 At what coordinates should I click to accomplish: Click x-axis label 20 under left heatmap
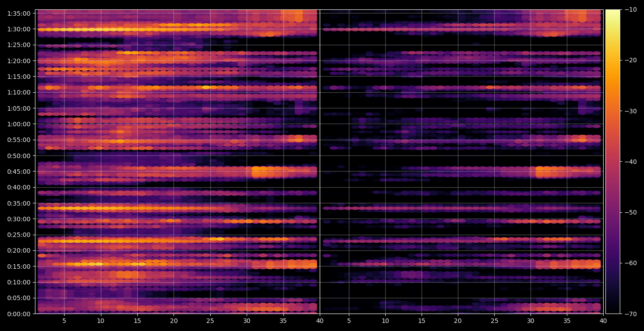tap(174, 321)
